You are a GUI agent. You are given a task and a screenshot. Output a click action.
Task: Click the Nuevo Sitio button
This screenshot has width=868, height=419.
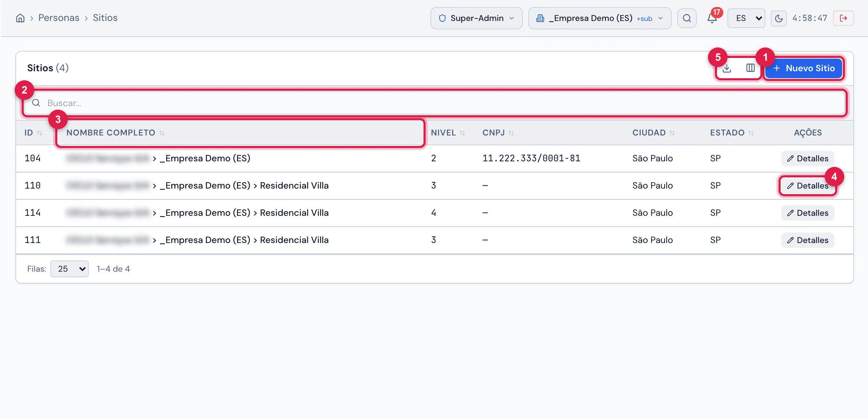[x=804, y=68]
